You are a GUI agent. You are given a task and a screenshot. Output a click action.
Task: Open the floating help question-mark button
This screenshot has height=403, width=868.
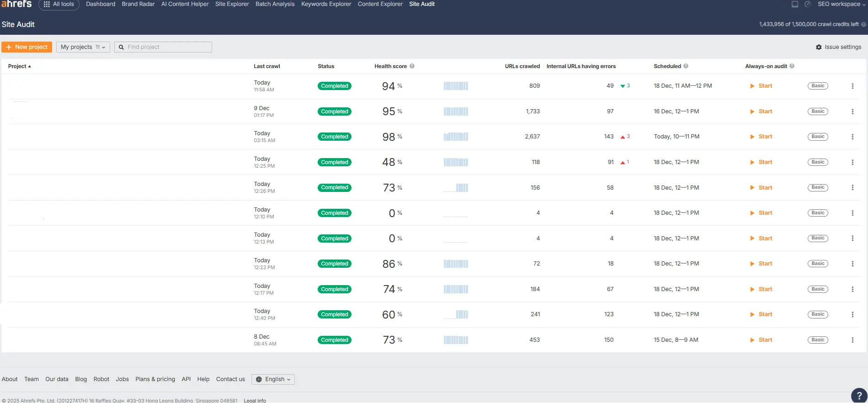[x=859, y=396]
